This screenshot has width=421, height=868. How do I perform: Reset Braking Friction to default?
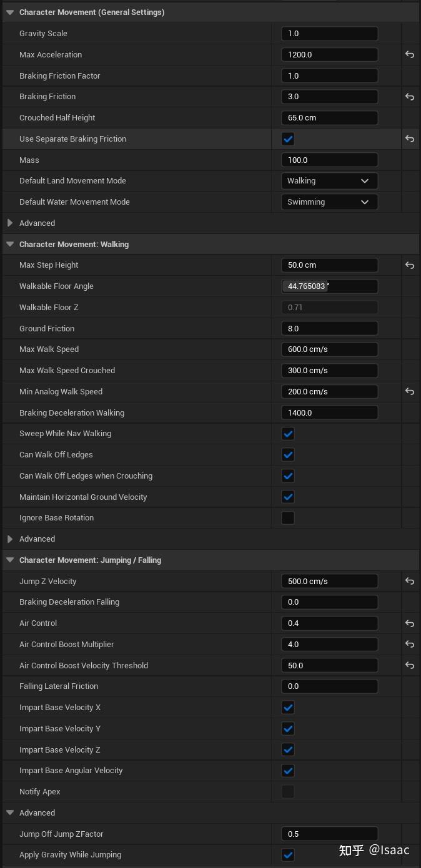click(410, 97)
